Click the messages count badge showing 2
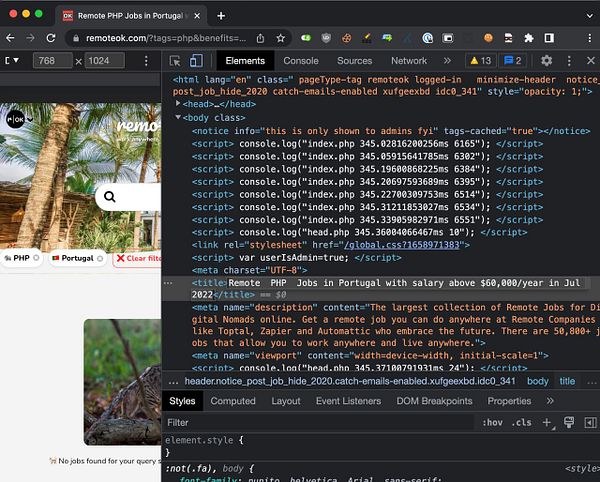This screenshot has width=600, height=482. 512,61
